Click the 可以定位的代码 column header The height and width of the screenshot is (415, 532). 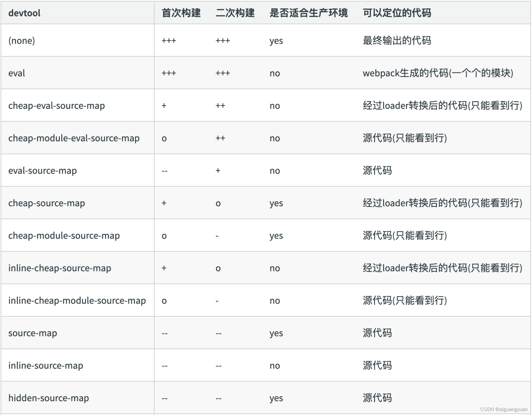pyautogui.click(x=396, y=13)
